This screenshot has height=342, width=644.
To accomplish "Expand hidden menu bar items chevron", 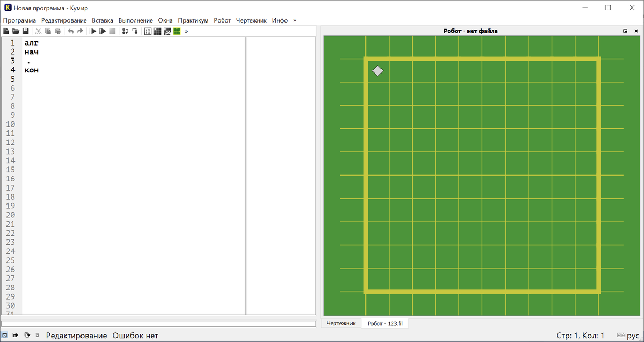I will coord(294,20).
